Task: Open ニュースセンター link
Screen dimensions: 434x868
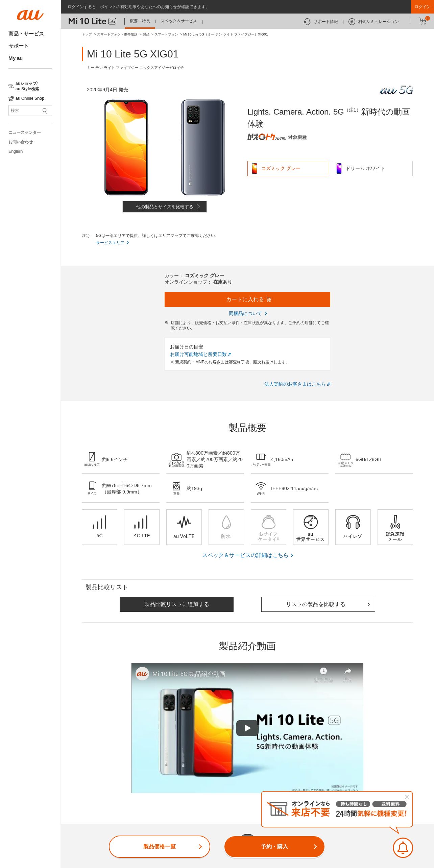Action: (25, 132)
